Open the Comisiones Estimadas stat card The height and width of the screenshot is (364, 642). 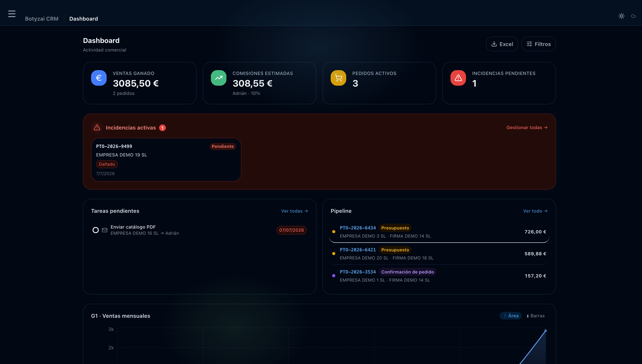[x=260, y=83]
